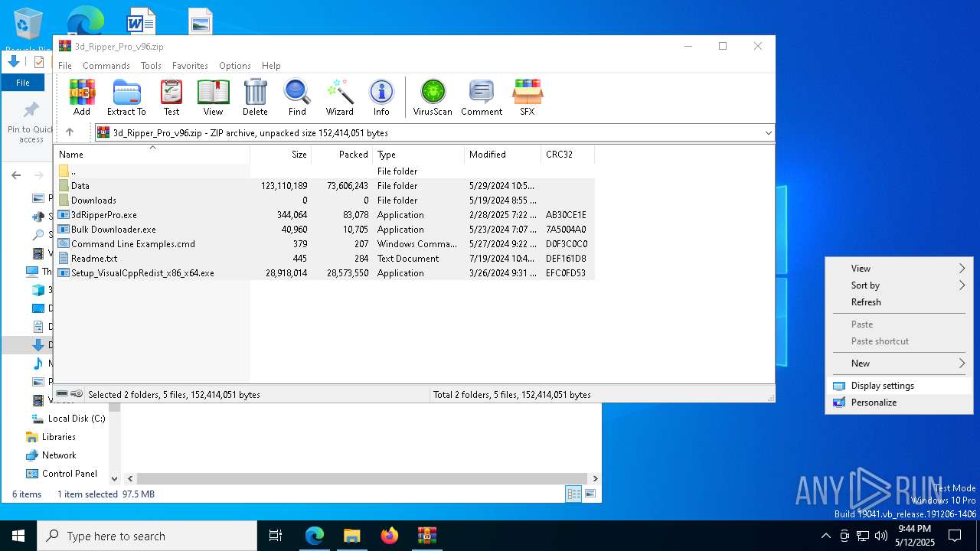Switch Explorer to details view icon
Image resolution: width=980 pixels, height=551 pixels.
573,494
